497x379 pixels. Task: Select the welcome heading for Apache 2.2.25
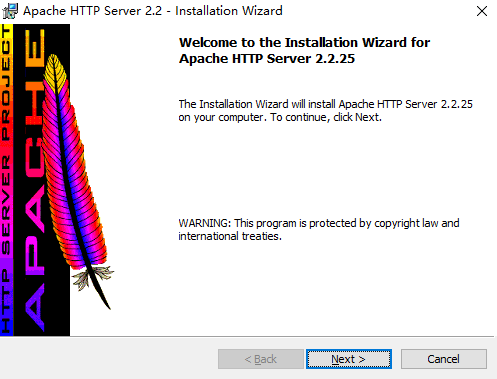point(304,50)
